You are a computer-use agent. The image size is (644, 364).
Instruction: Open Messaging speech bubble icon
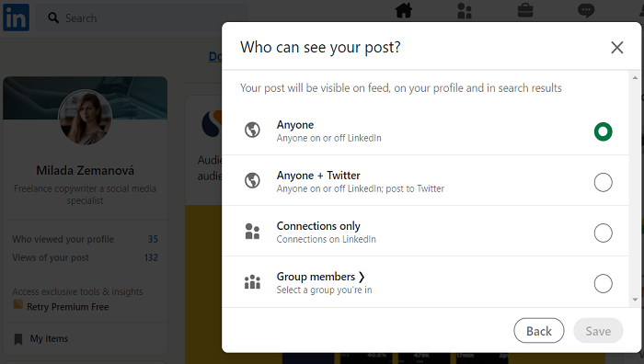coord(586,10)
